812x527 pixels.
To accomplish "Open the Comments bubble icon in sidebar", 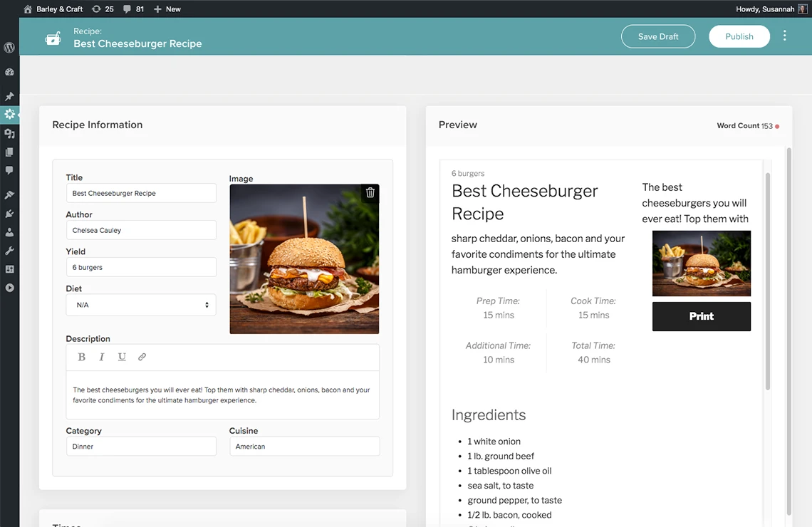I will pyautogui.click(x=9, y=170).
